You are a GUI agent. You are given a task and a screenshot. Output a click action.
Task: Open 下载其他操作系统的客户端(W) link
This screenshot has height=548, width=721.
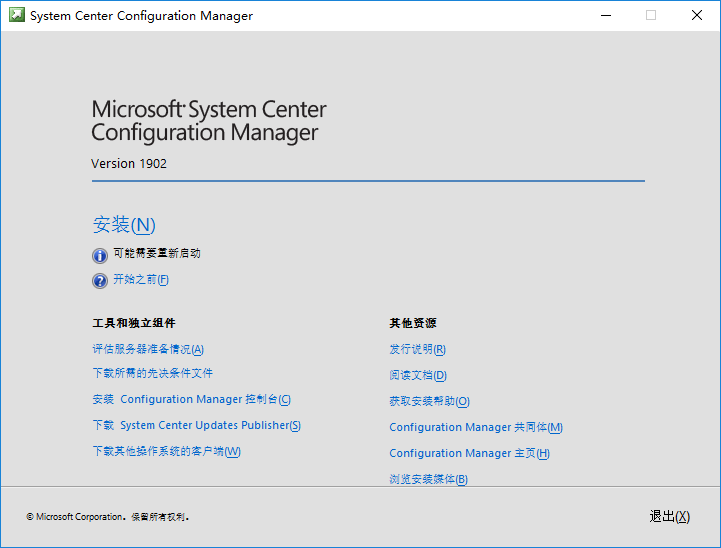click(x=166, y=451)
